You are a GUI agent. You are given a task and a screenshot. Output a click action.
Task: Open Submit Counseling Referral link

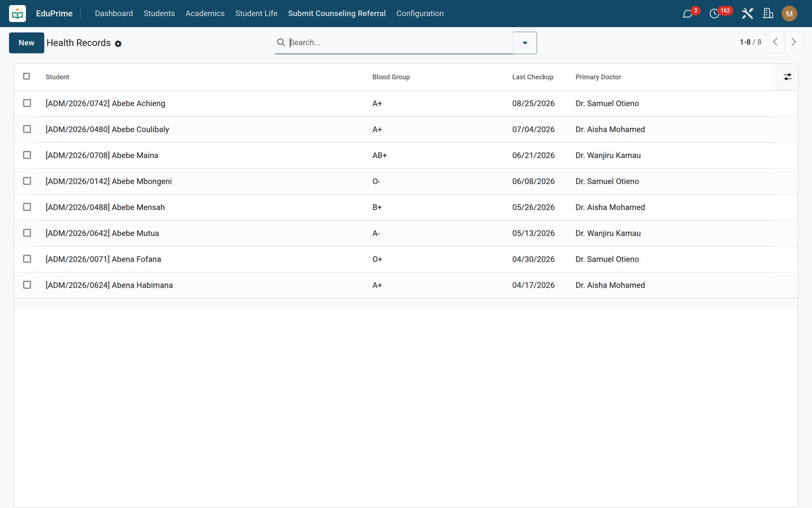[x=337, y=14]
